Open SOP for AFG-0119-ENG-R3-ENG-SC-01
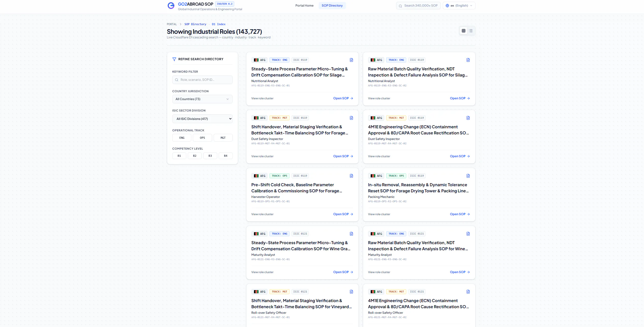The image size is (644, 327). 343,98
